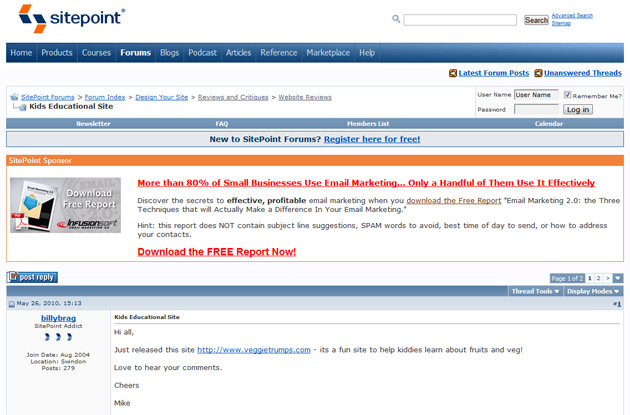This screenshot has height=415, width=630.
Task: Select the Forums nav tab
Action: tap(135, 53)
